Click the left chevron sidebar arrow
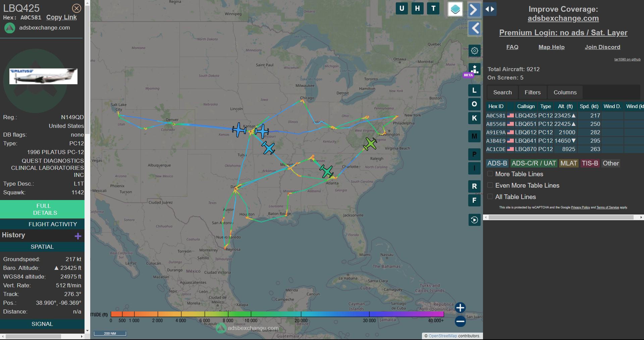Image resolution: width=644 pixels, height=340 pixels. click(474, 28)
